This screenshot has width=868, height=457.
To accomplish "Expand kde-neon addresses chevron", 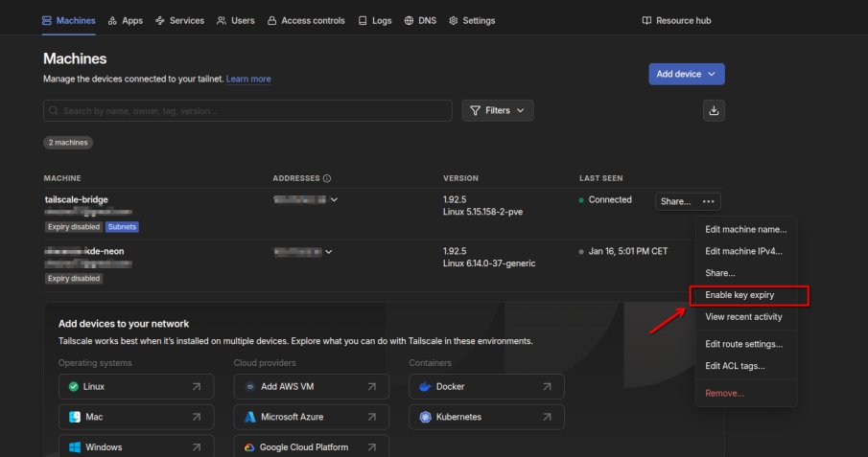I will click(x=329, y=252).
